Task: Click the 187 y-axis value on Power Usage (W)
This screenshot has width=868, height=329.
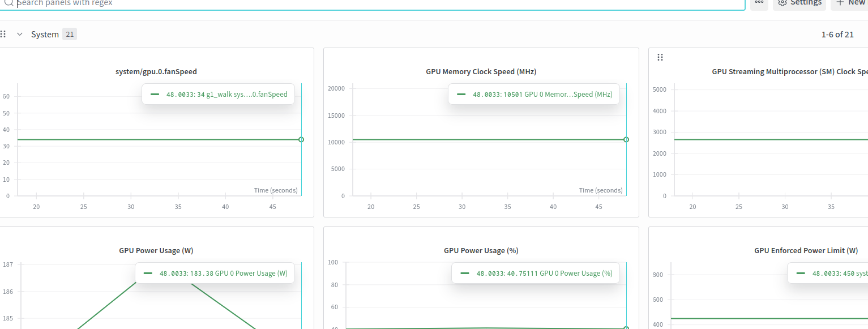Action: tap(8, 264)
